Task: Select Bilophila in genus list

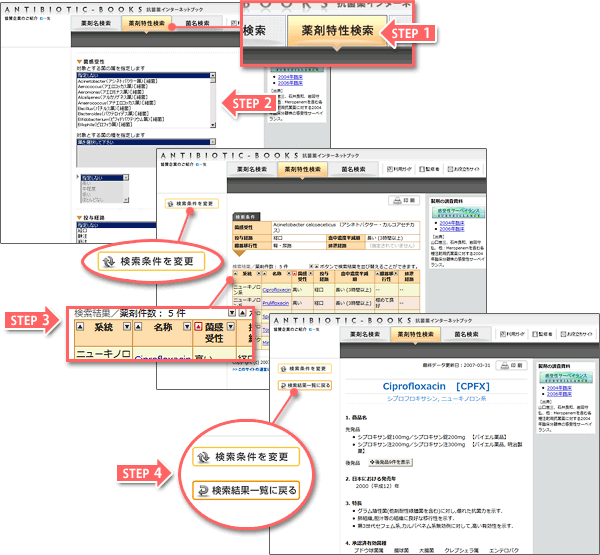Action: (x=143, y=124)
